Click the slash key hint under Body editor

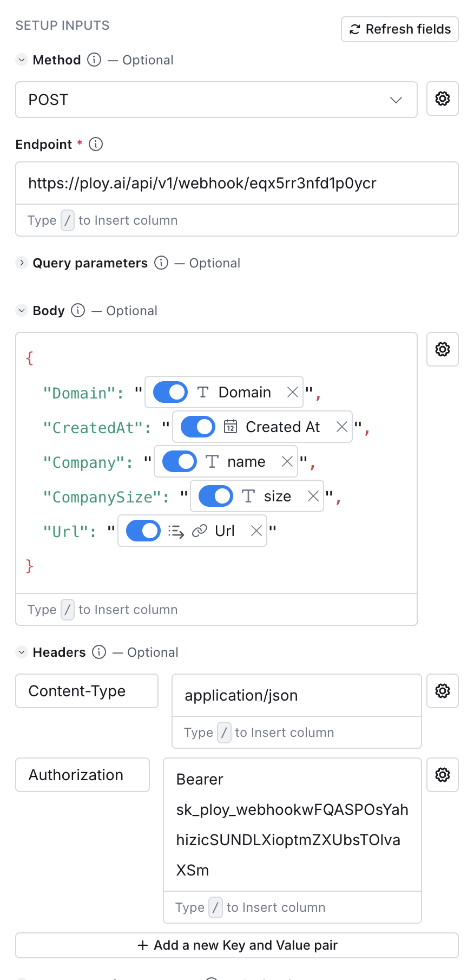coord(68,610)
